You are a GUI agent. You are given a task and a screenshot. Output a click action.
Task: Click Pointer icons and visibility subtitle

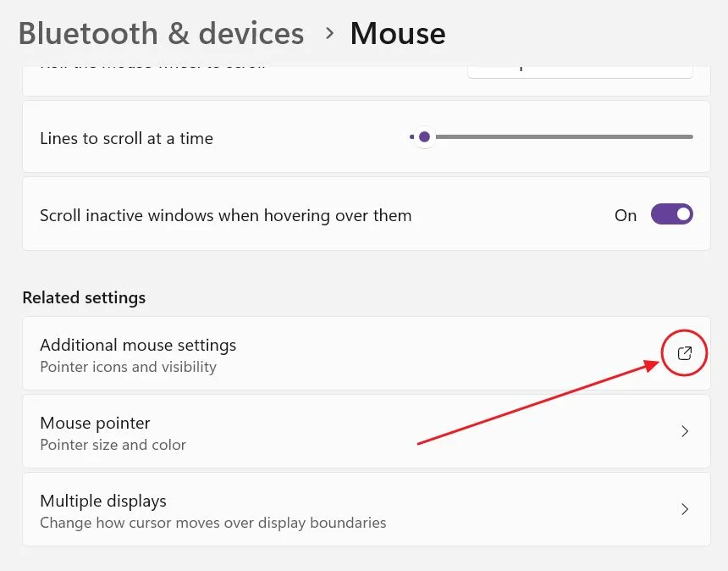coord(128,367)
